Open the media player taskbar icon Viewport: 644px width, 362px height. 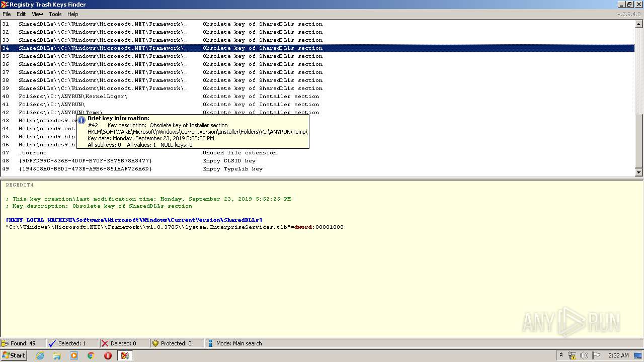coord(74,355)
